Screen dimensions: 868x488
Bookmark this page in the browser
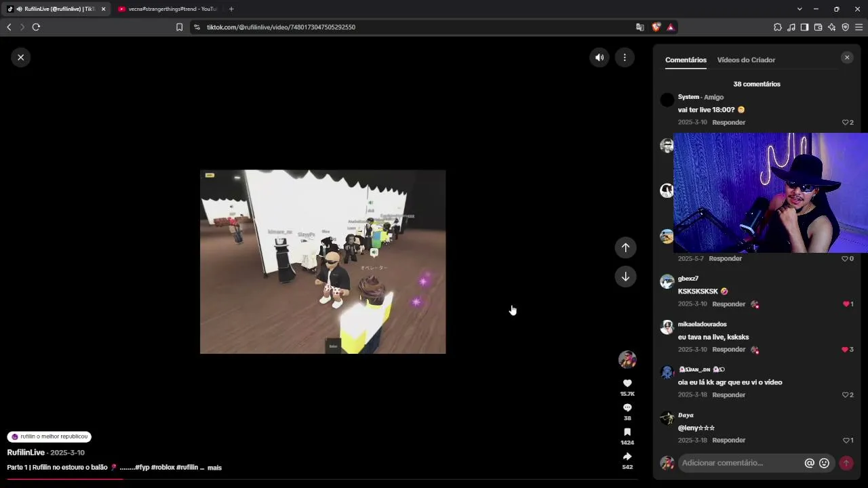pyautogui.click(x=179, y=27)
